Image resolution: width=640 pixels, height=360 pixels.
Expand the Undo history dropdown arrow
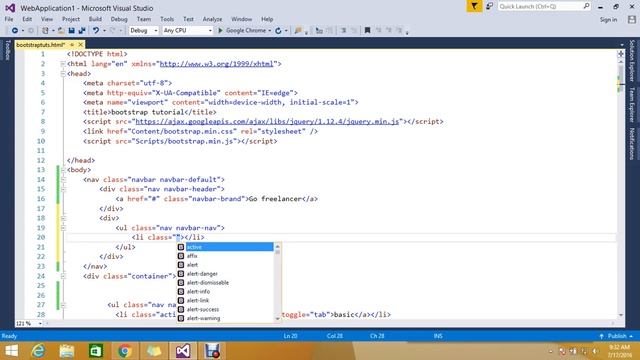(x=104, y=31)
